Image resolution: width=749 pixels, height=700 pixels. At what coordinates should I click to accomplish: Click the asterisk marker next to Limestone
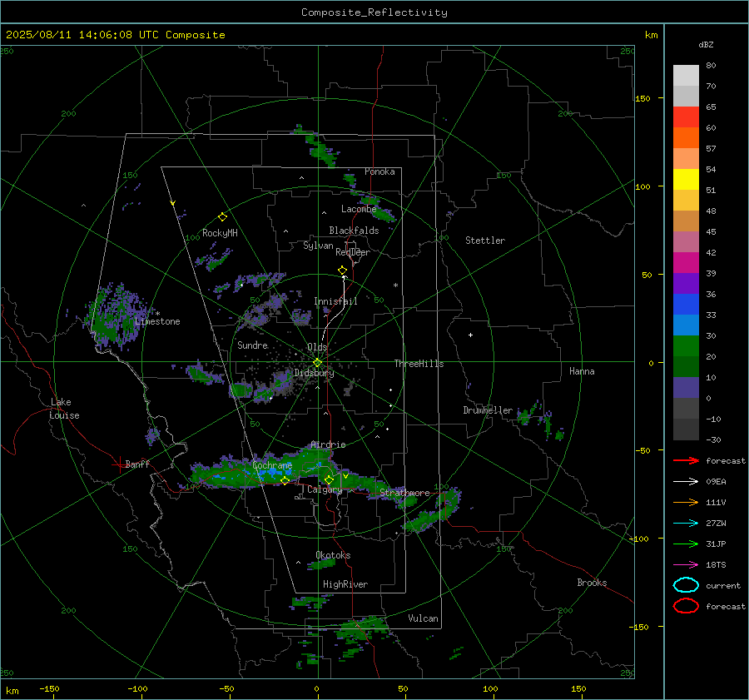(157, 314)
